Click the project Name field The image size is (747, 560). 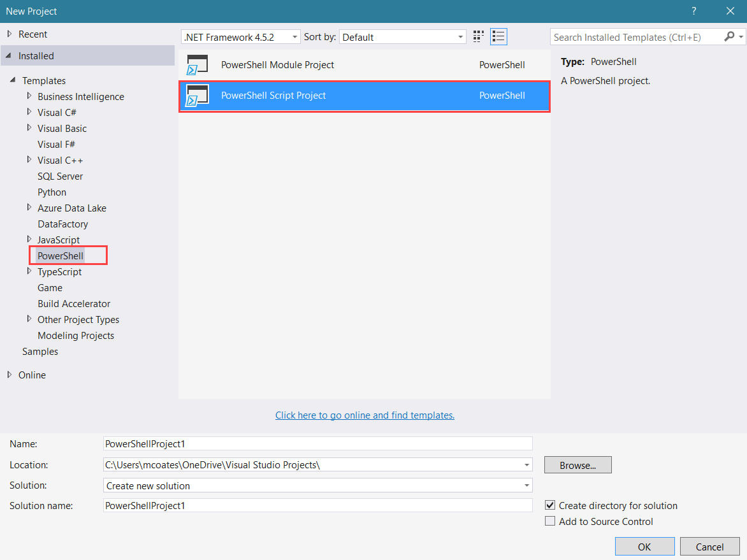pyautogui.click(x=318, y=444)
